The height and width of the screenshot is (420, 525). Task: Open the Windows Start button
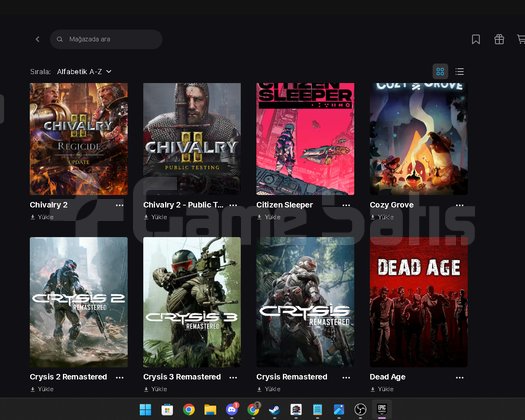[145, 409]
